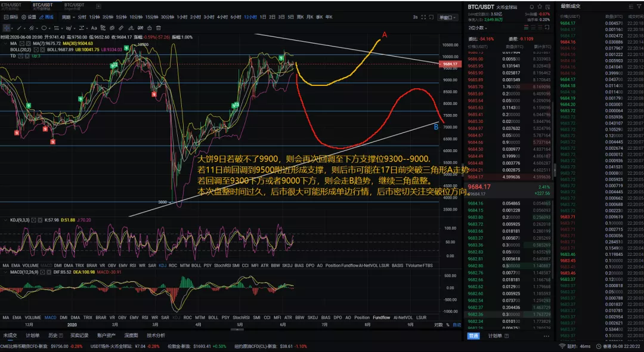This screenshot has width=644, height=352.
Task: Click the order book pop-out icon
Action: pos(547,27)
